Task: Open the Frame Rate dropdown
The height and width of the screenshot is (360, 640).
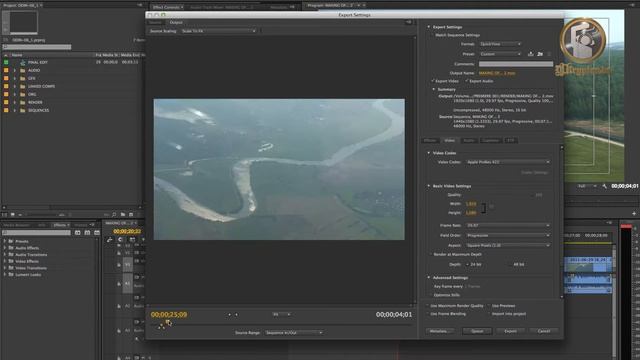Action: point(508,225)
